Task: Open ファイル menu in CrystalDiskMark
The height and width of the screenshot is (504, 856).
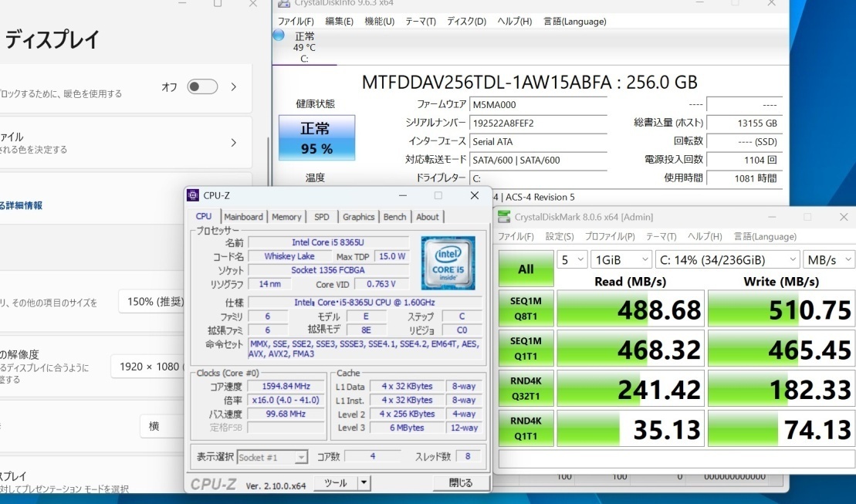Action: coord(516,236)
